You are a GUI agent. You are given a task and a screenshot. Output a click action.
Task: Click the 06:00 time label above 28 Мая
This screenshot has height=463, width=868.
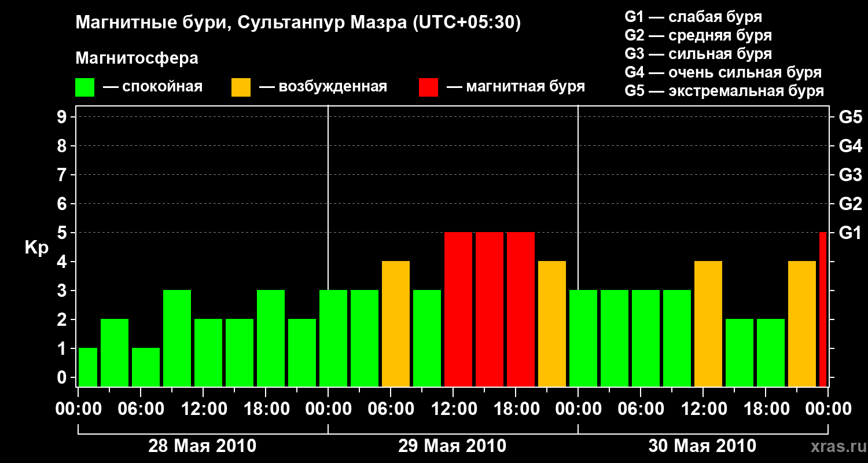pyautogui.click(x=141, y=409)
